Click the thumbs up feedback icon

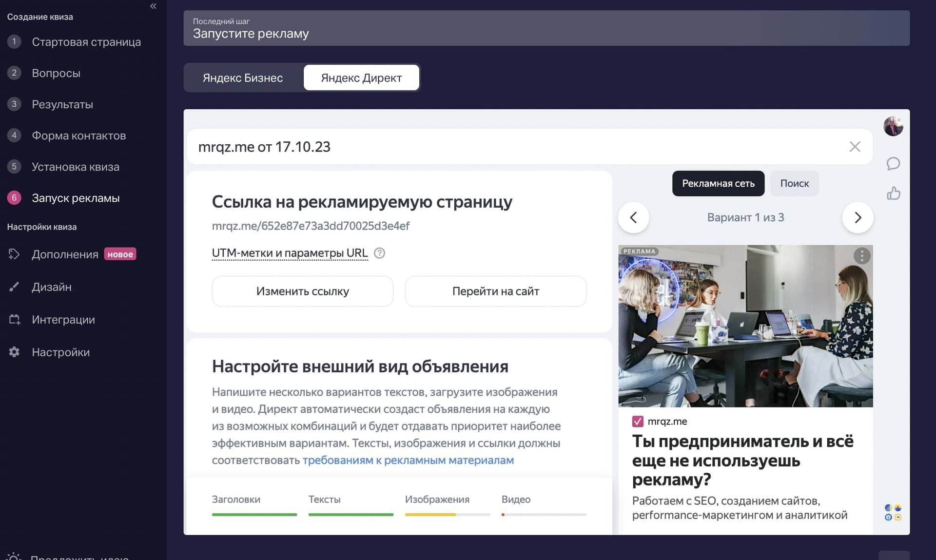pyautogui.click(x=893, y=193)
